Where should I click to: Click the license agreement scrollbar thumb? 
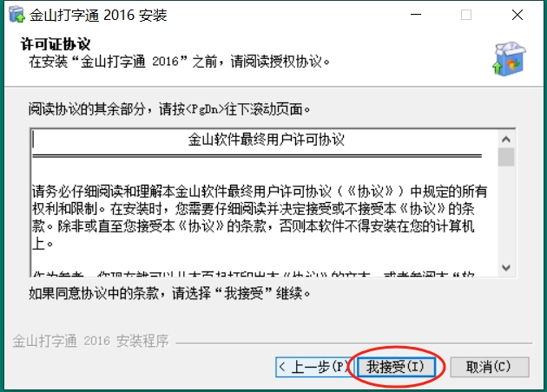[506, 157]
